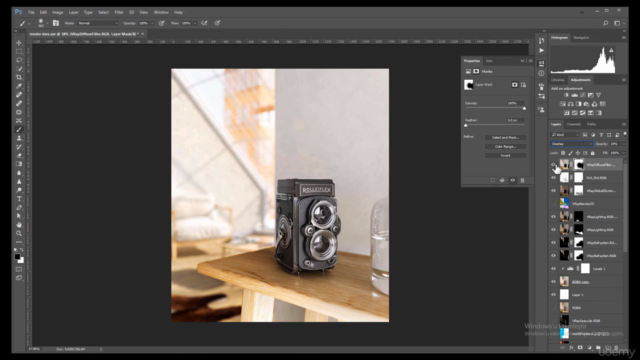Image resolution: width=640 pixels, height=360 pixels.
Task: Toggle visibility of Layer 1
Action: 553,294
